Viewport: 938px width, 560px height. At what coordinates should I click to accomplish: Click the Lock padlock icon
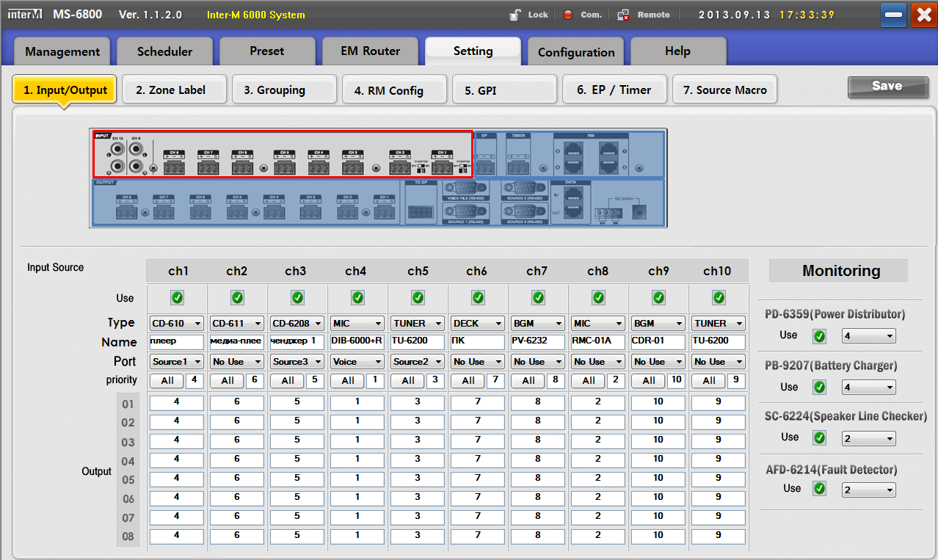point(515,15)
